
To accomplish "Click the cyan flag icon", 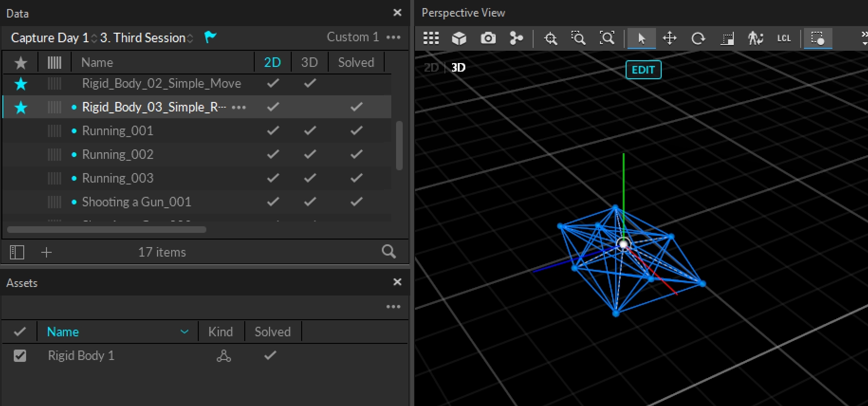I will click(210, 37).
